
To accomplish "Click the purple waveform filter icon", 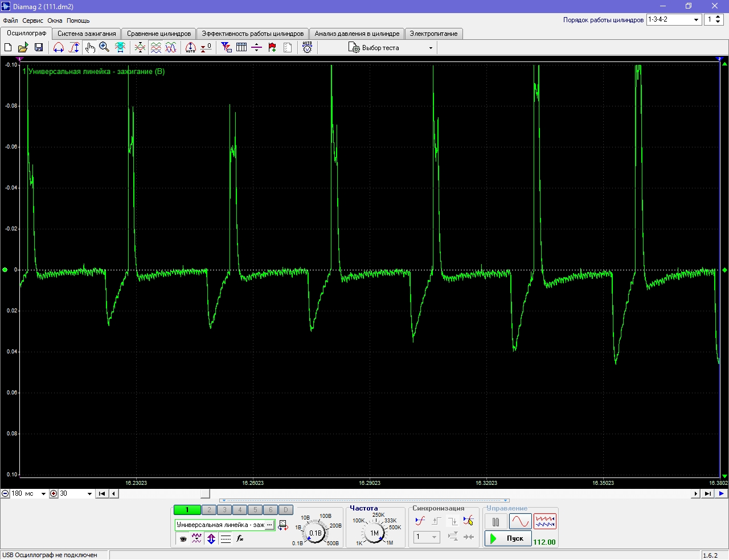I will tap(197, 538).
